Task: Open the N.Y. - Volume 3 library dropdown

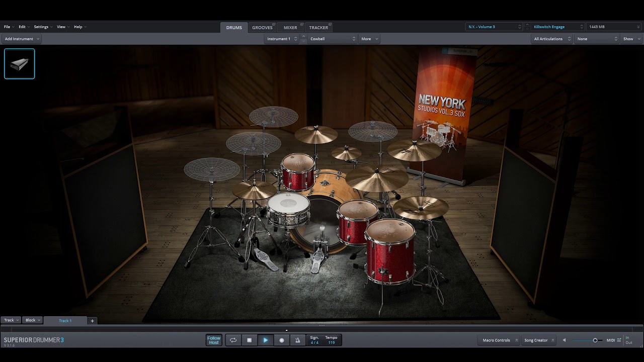Action: [x=494, y=27]
